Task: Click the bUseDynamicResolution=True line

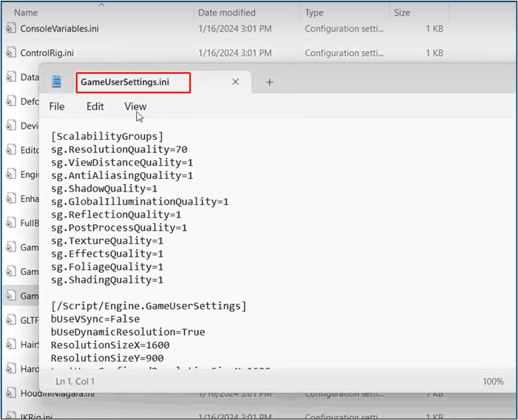Action: click(128, 332)
